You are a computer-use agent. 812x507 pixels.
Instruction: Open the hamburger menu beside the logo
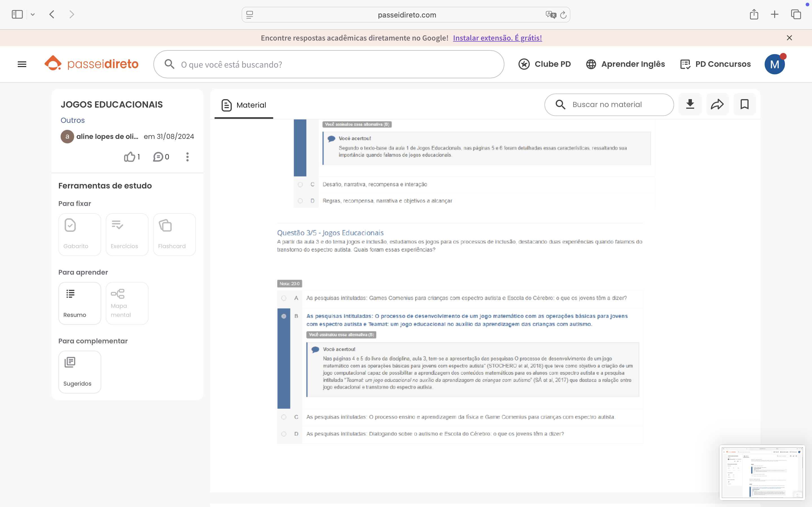tap(22, 64)
